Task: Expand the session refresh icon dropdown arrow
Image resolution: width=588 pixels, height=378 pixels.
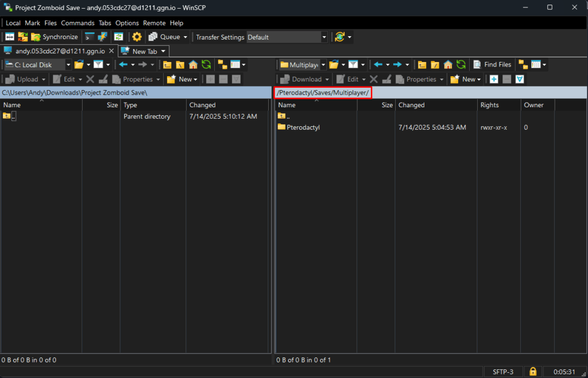Action: pyautogui.click(x=350, y=37)
